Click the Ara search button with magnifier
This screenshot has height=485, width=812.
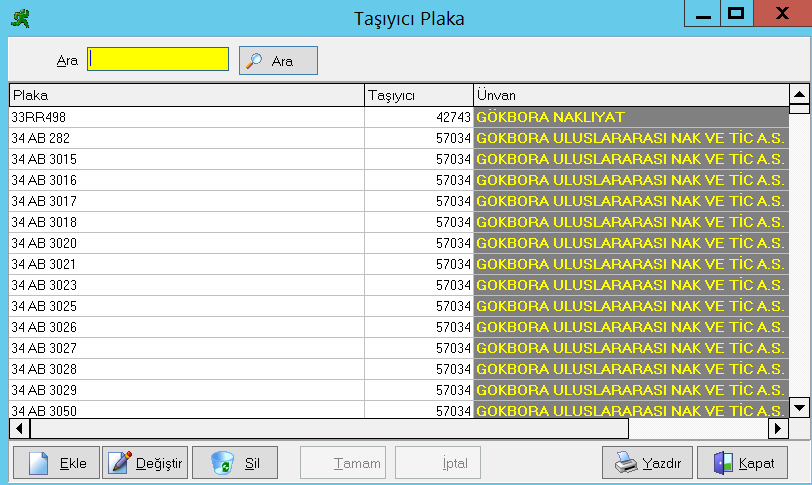pyautogui.click(x=278, y=61)
